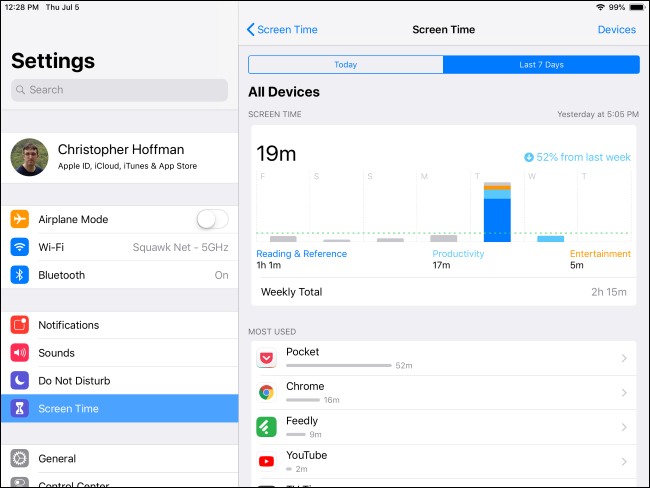The image size is (650, 488).
Task: Tap the Pocket app icon
Action: tap(267, 358)
